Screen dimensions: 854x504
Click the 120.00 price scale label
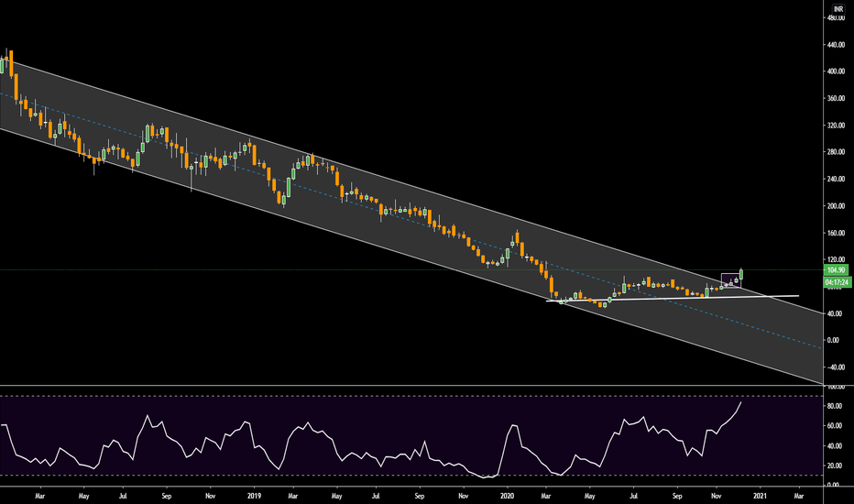point(836,260)
